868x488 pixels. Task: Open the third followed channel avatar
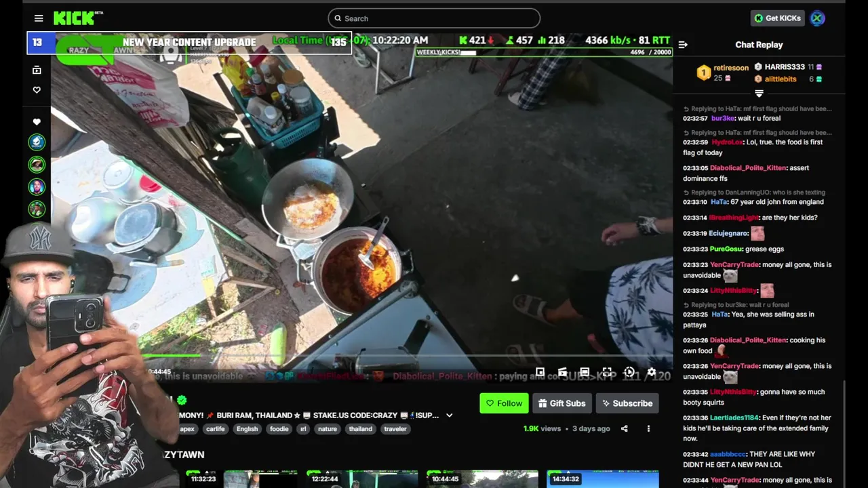[37, 186]
